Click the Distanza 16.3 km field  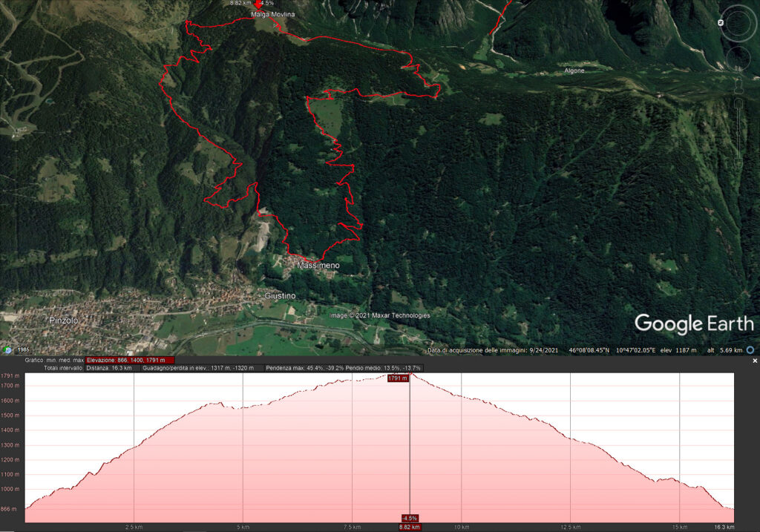(x=109, y=368)
